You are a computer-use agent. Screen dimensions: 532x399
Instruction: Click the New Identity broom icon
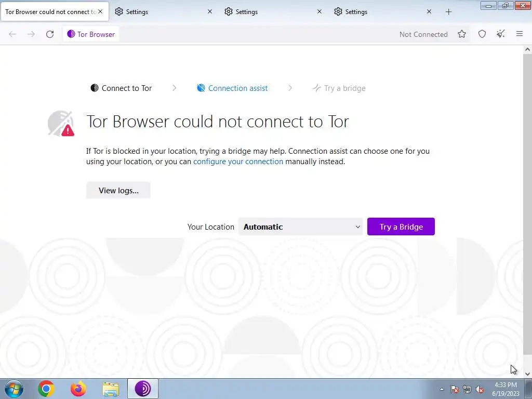[x=501, y=34]
